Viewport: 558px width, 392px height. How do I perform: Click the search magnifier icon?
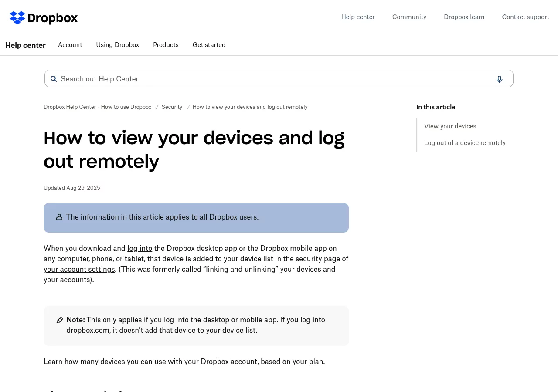point(54,79)
